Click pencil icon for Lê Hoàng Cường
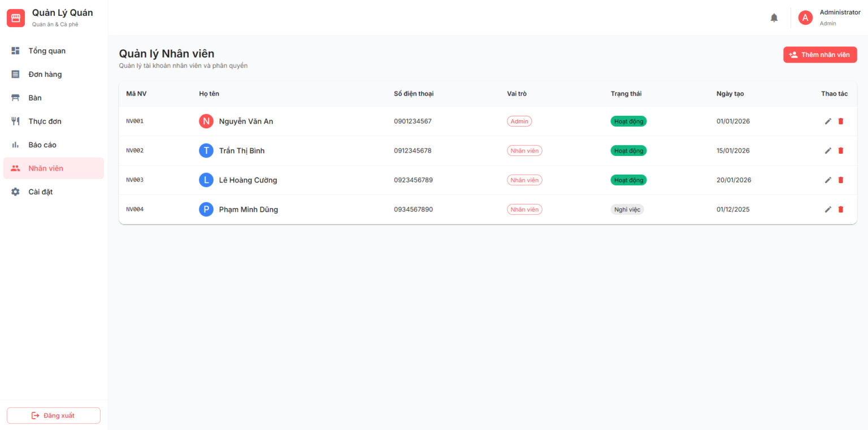Viewport: 868px width, 430px height. point(828,180)
